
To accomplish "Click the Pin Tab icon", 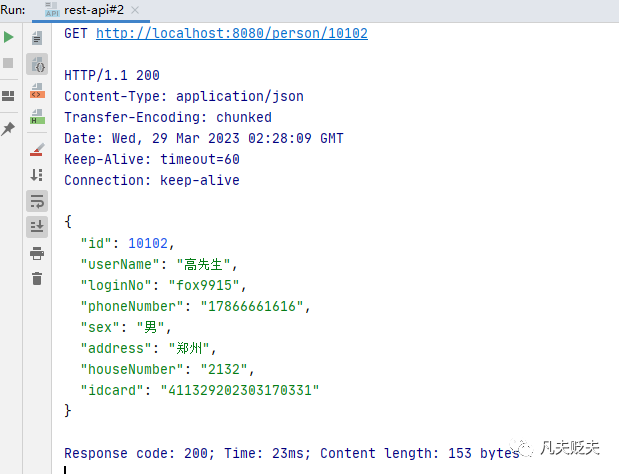I will pyautogui.click(x=8, y=129).
